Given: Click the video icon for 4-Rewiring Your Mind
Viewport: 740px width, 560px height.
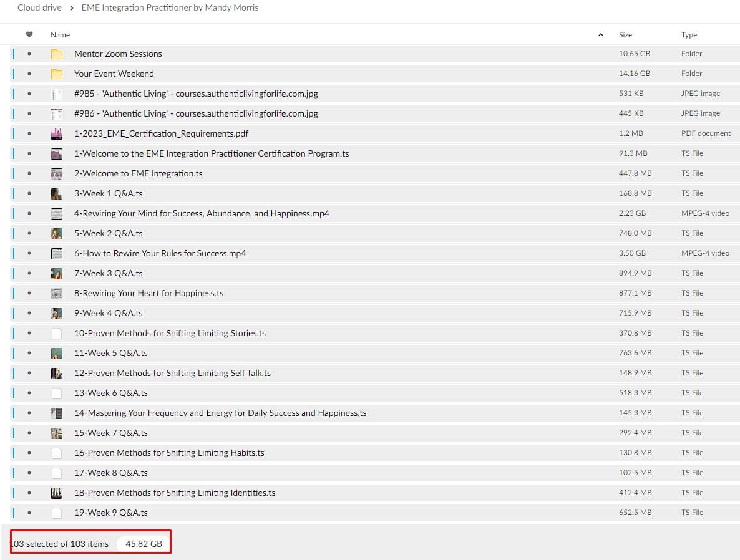Looking at the screenshot, I should [x=57, y=214].
